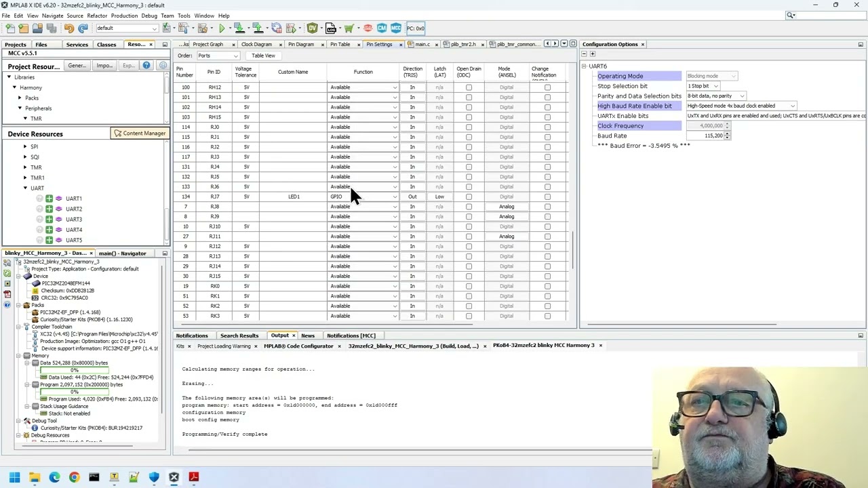This screenshot has height=488, width=868.
Task: Click the LED1 custom name cell
Action: click(293, 197)
